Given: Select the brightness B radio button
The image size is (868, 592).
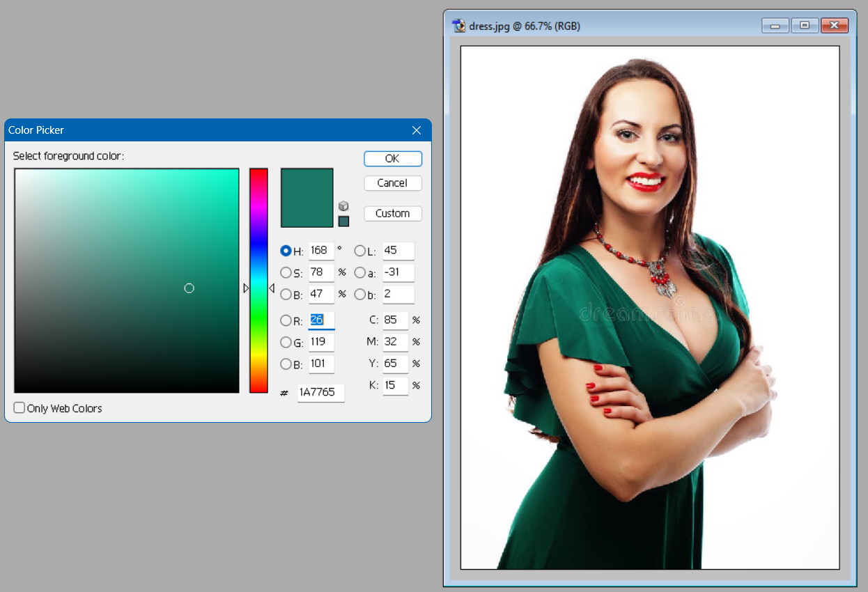Looking at the screenshot, I should tap(286, 295).
